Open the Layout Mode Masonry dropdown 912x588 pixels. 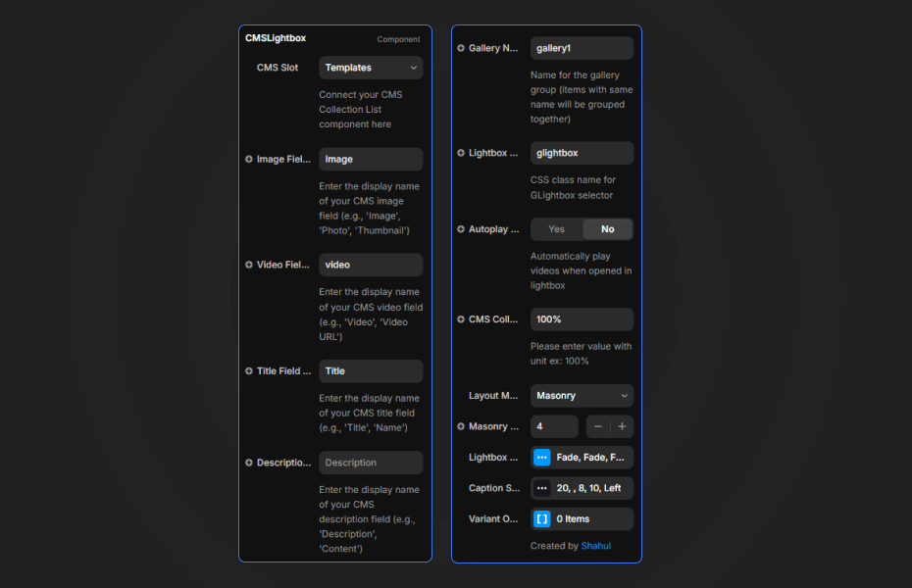click(582, 395)
